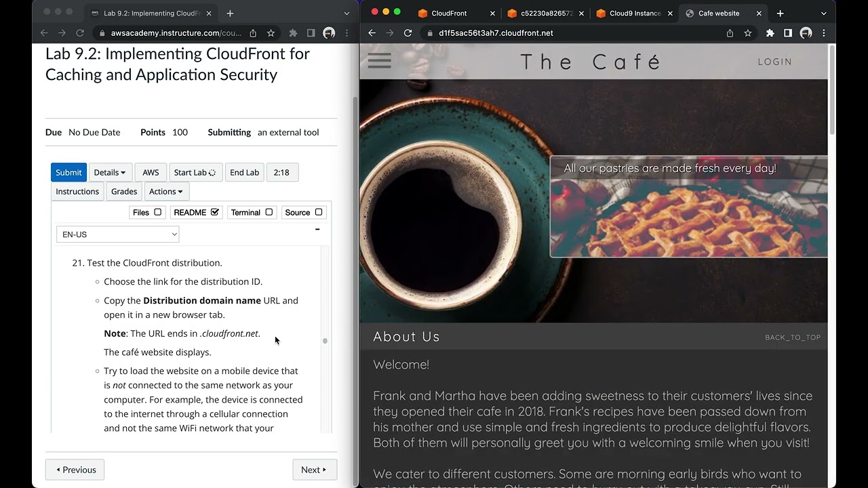868x488 pixels.
Task: Click the 2:18 timer button
Action: [281, 172]
